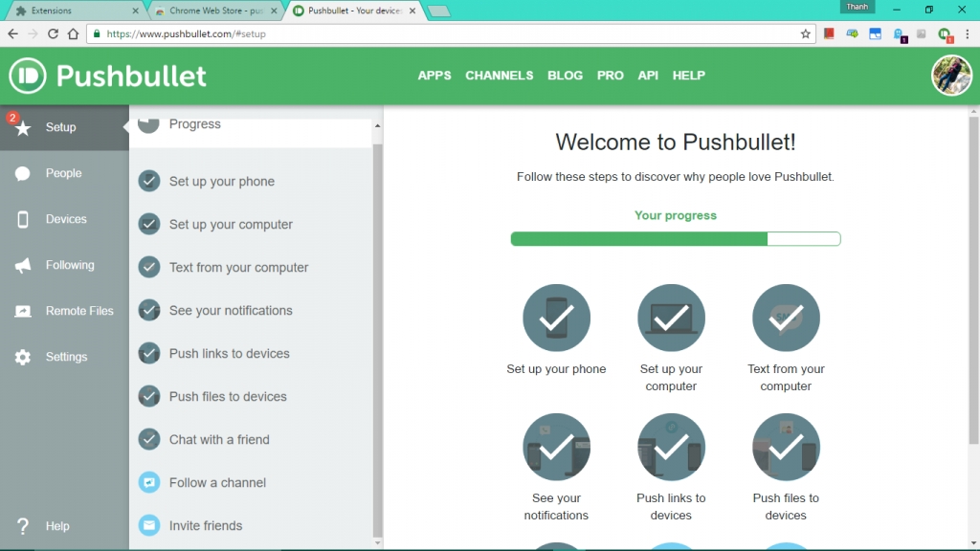Click the checkmark beside Push files to devices
The image size is (980, 551).
[x=149, y=396]
